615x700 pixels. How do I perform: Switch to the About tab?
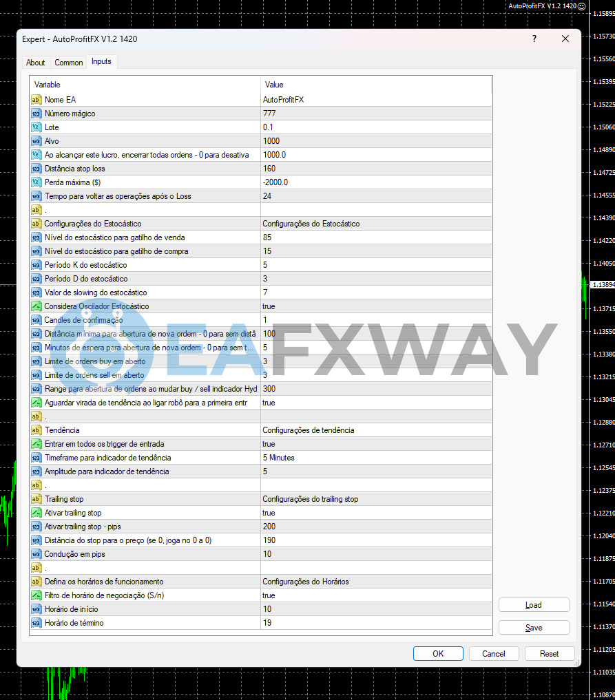(x=36, y=63)
